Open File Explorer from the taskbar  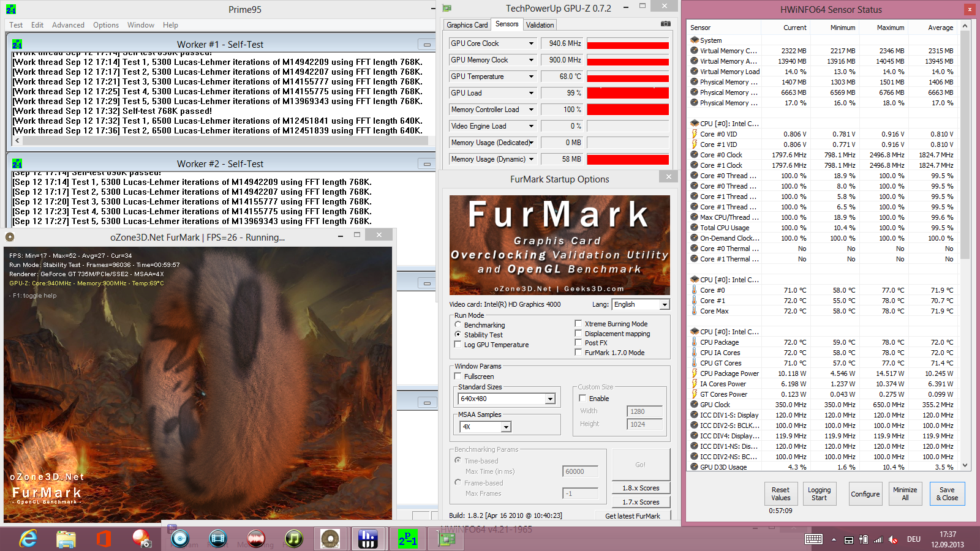pyautogui.click(x=66, y=539)
